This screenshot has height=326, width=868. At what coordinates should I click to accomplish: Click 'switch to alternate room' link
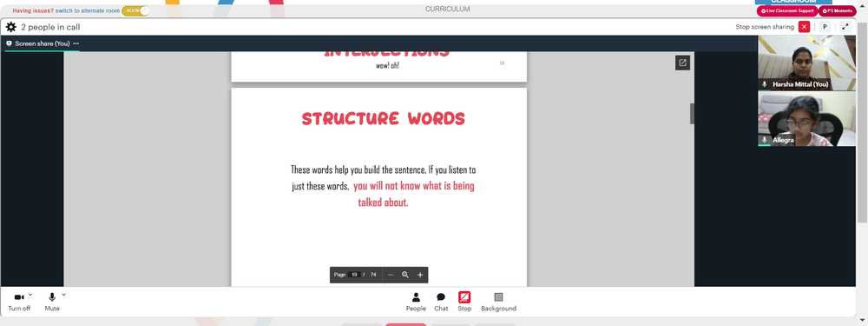(88, 10)
